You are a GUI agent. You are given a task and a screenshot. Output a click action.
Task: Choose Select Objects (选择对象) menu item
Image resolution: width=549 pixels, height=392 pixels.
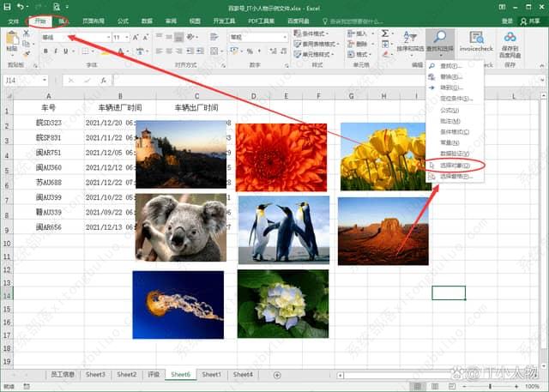[455, 165]
